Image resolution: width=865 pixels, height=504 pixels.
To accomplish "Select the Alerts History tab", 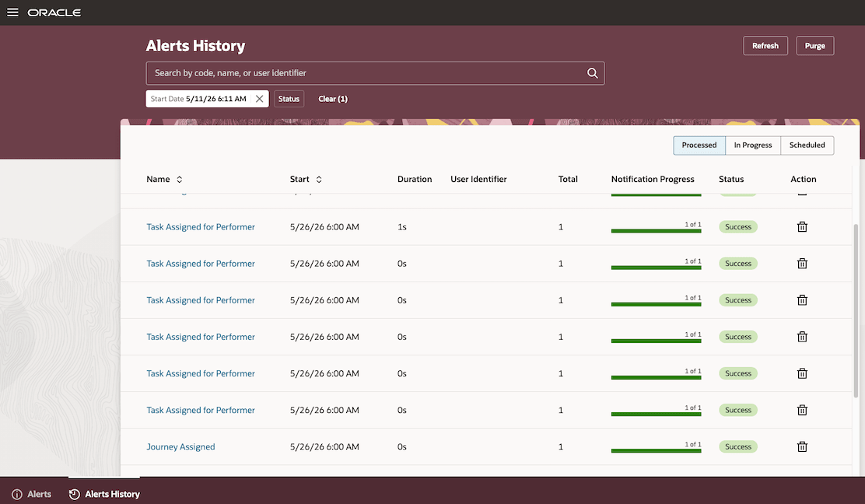I will pos(105,494).
